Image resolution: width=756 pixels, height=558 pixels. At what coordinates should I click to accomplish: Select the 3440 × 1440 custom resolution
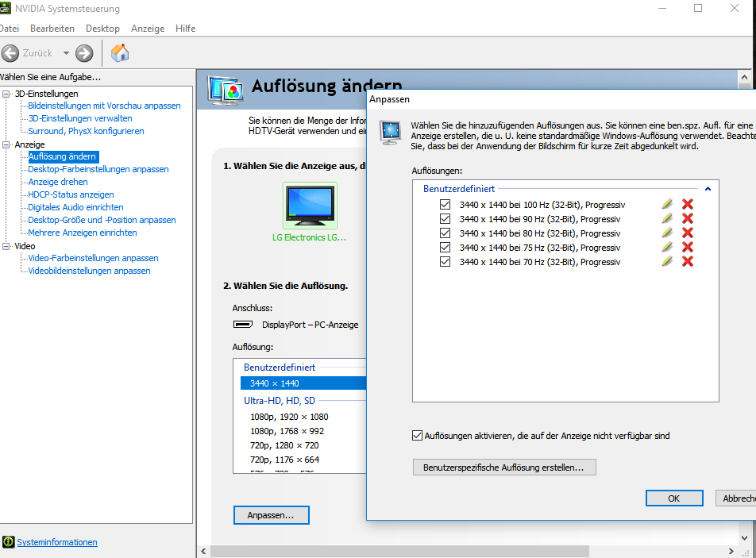(x=303, y=383)
